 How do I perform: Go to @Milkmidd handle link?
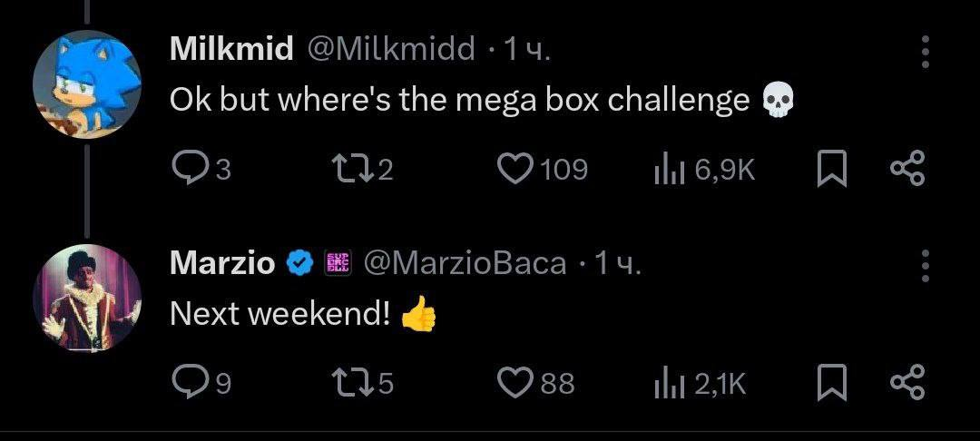pos(391,50)
